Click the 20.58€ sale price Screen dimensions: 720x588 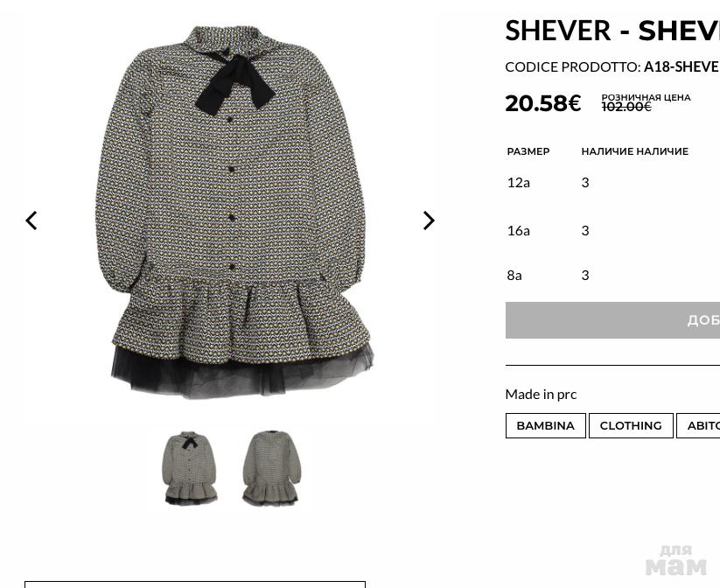(543, 103)
